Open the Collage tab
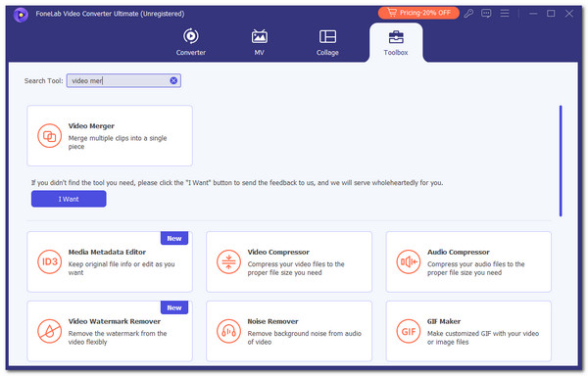The height and width of the screenshot is (376, 588). (x=327, y=42)
